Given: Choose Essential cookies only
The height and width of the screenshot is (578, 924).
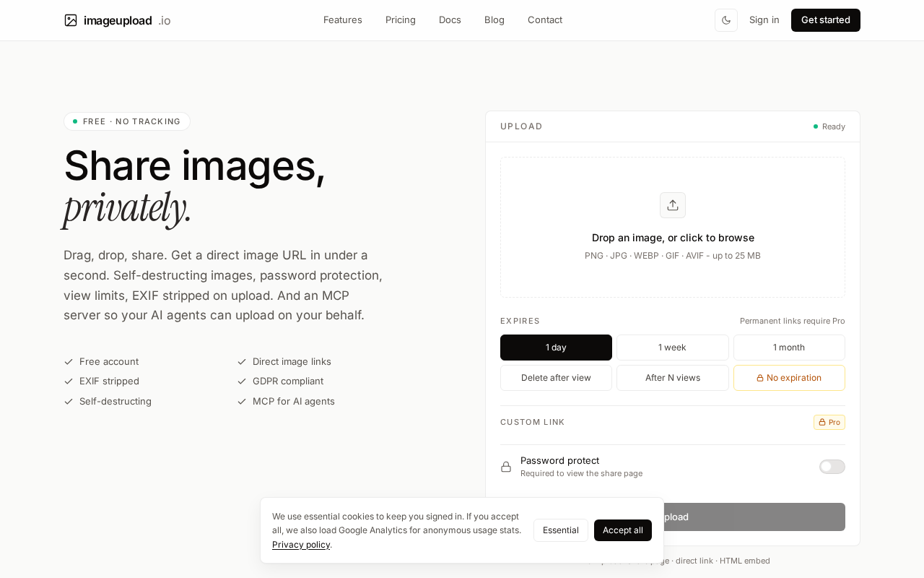Looking at the screenshot, I should click(x=561, y=530).
